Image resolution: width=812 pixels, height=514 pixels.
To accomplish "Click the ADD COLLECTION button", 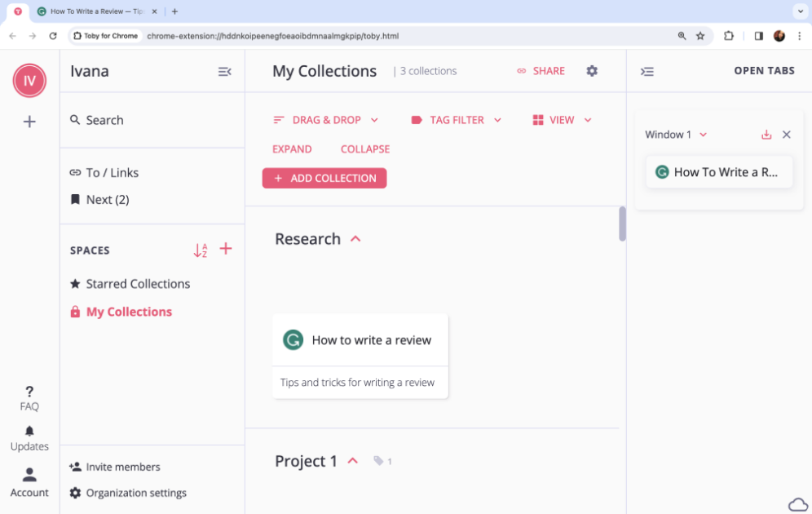I will (324, 177).
